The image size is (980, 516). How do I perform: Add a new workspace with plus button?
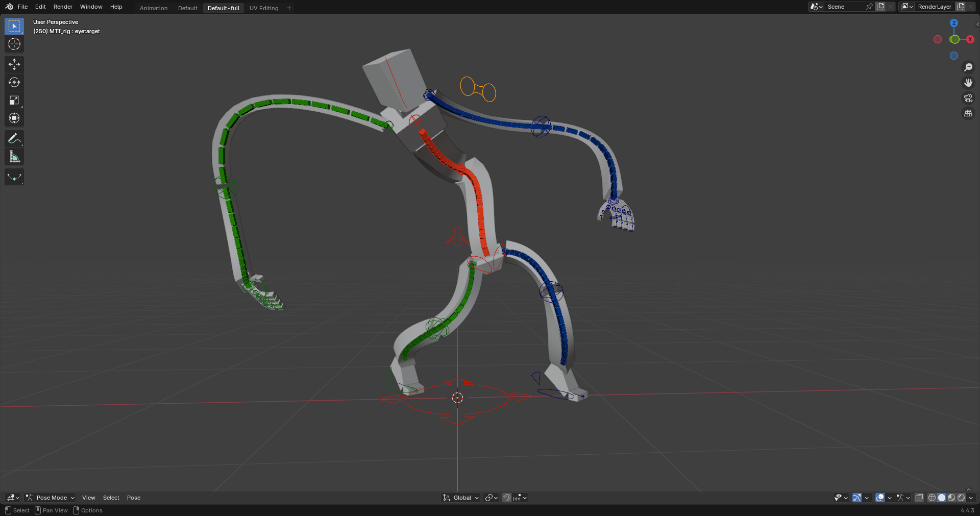click(x=289, y=8)
